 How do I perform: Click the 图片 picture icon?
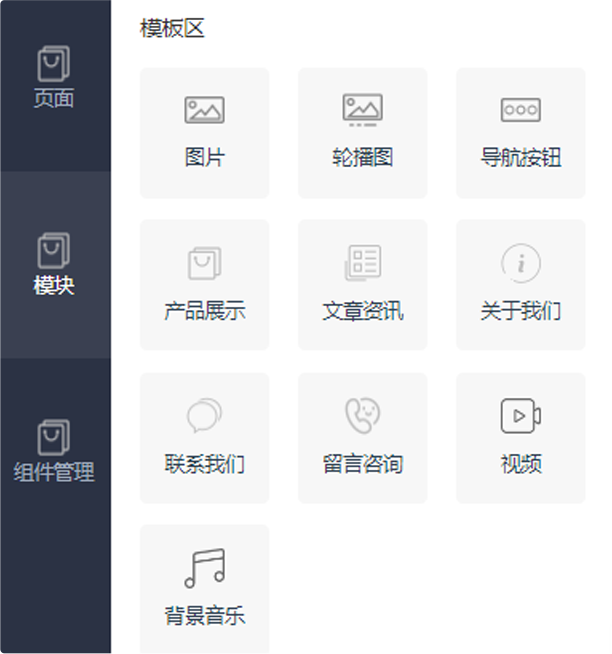[204, 110]
